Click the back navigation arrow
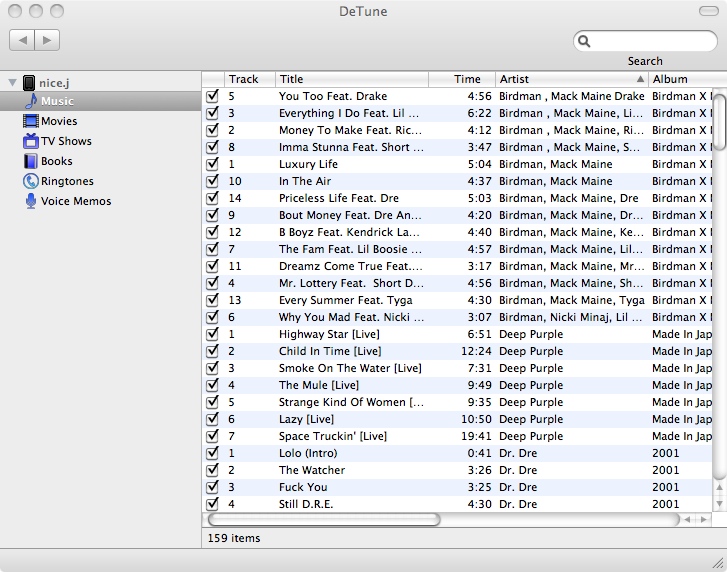 click(x=22, y=40)
